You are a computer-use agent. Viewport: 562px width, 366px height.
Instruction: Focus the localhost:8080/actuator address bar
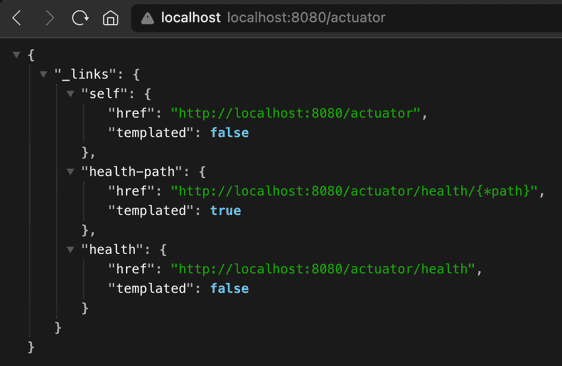pyautogui.click(x=346, y=18)
